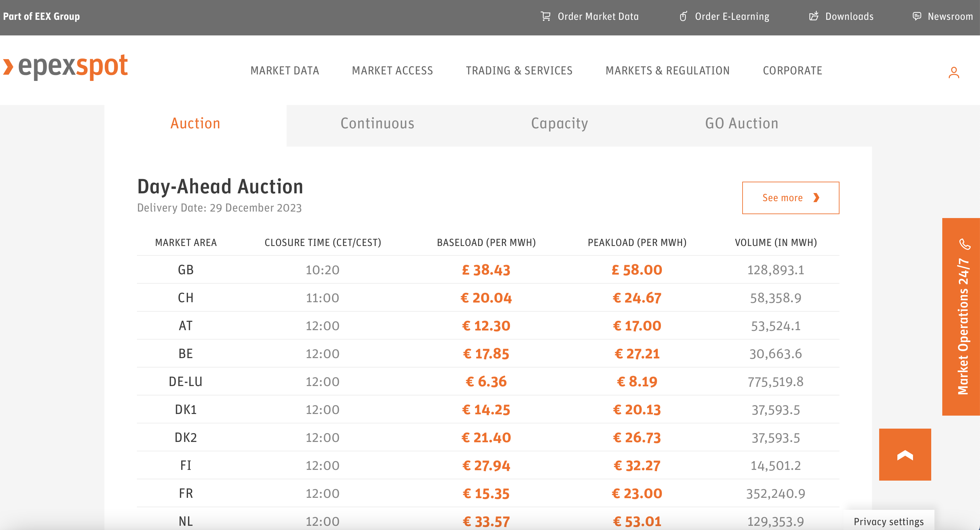Click GB volume 128,893.1
The image size is (980, 530).
(776, 270)
